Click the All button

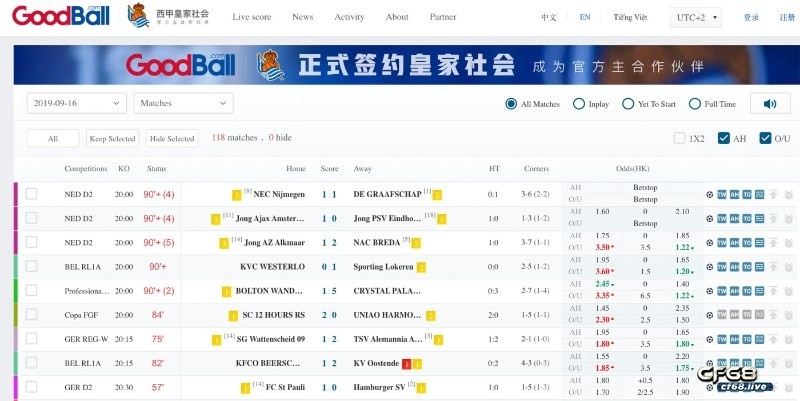(53, 138)
